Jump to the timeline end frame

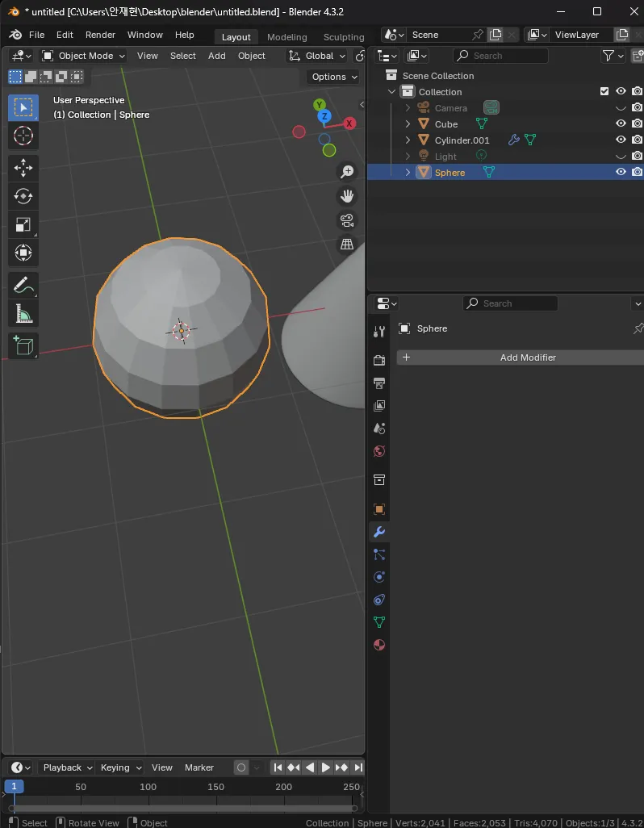click(358, 767)
